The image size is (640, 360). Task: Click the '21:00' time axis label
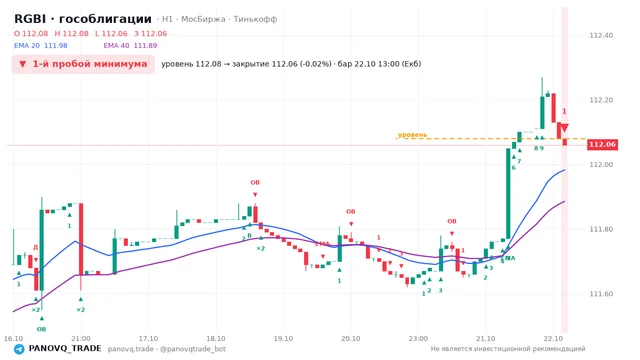coord(81,339)
